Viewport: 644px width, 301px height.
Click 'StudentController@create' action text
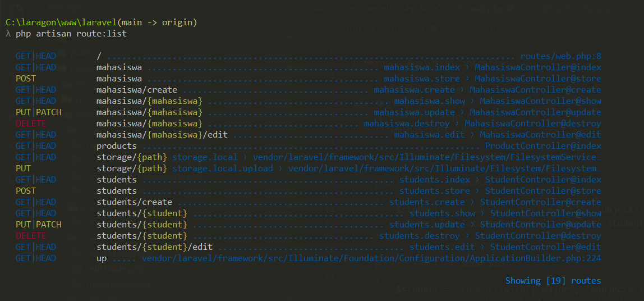point(541,202)
